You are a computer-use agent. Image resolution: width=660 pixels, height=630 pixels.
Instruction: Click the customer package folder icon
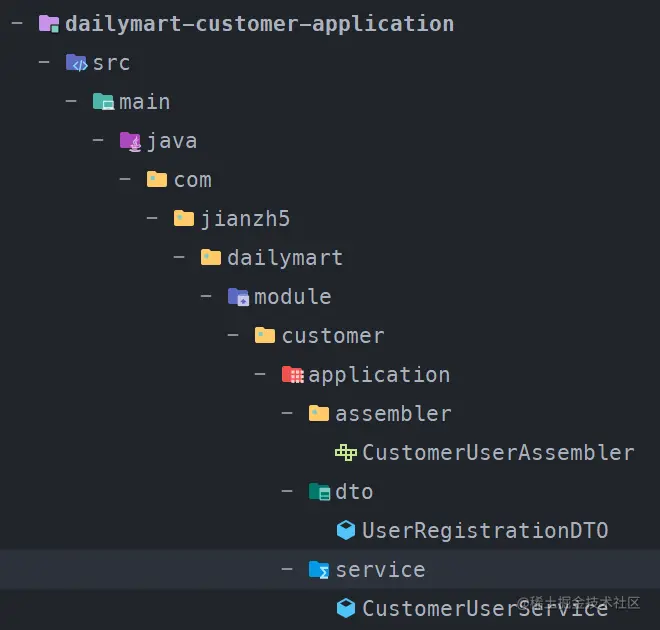(x=265, y=336)
